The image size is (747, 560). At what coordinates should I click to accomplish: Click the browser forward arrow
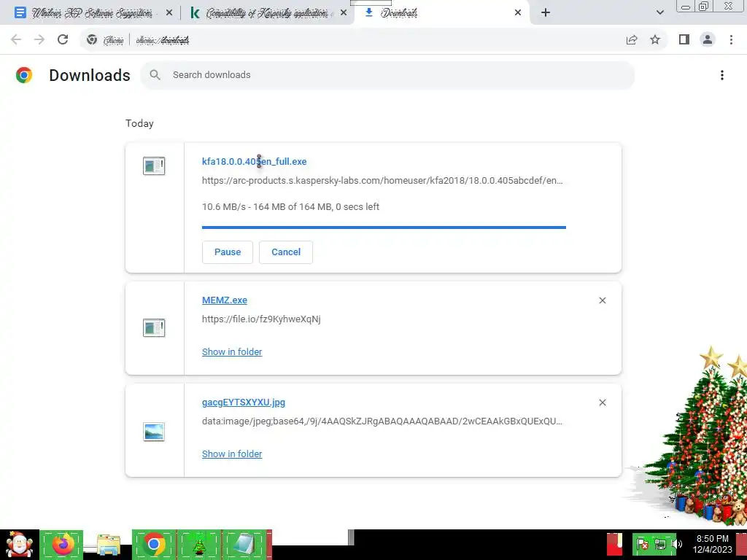point(39,39)
